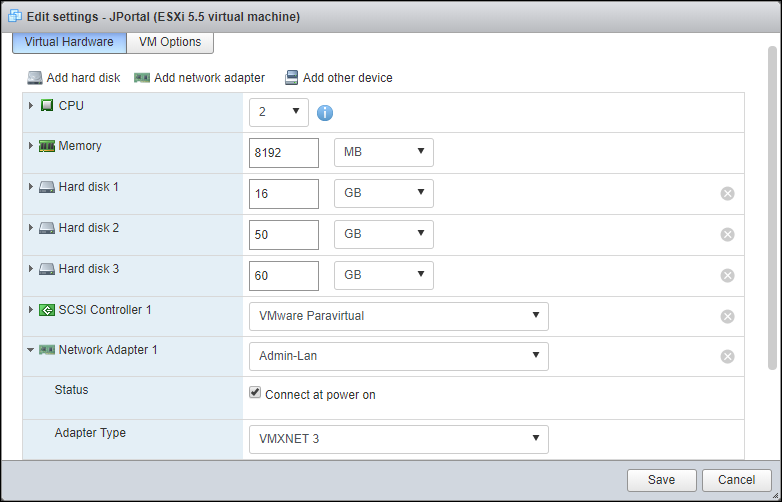Open the CPU information icon

pyautogui.click(x=325, y=113)
